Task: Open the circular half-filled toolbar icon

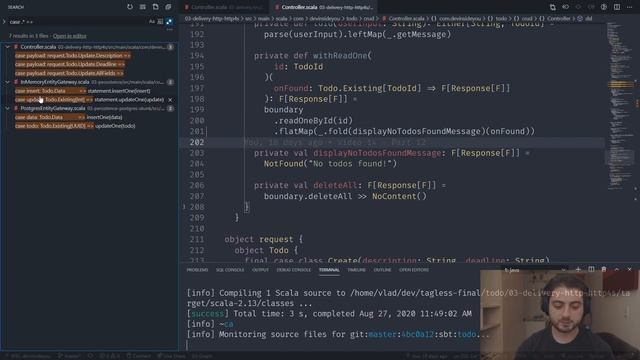Action: pos(604,7)
